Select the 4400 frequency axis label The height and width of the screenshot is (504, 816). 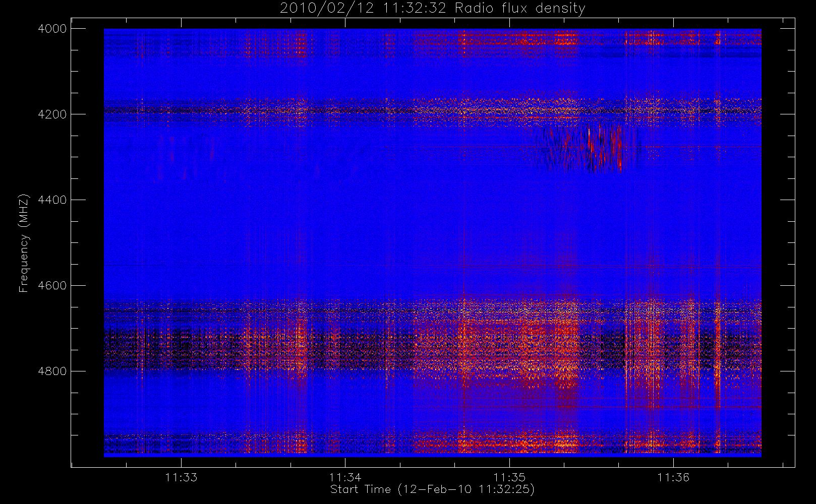coord(52,200)
